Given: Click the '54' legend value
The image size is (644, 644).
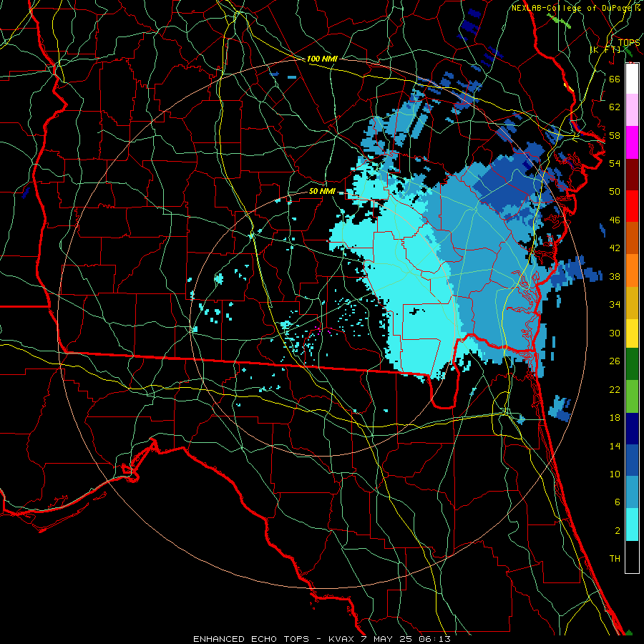Looking at the screenshot, I should pos(615,163).
